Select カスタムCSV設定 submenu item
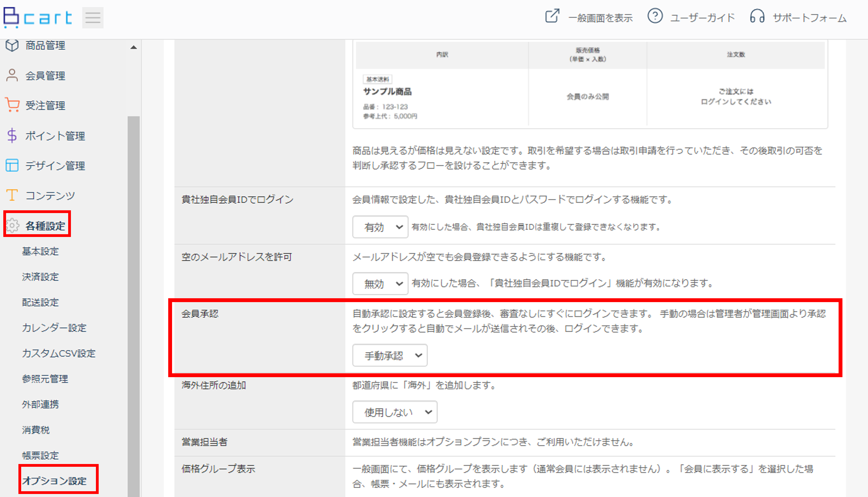This screenshot has height=497, width=868. (59, 353)
